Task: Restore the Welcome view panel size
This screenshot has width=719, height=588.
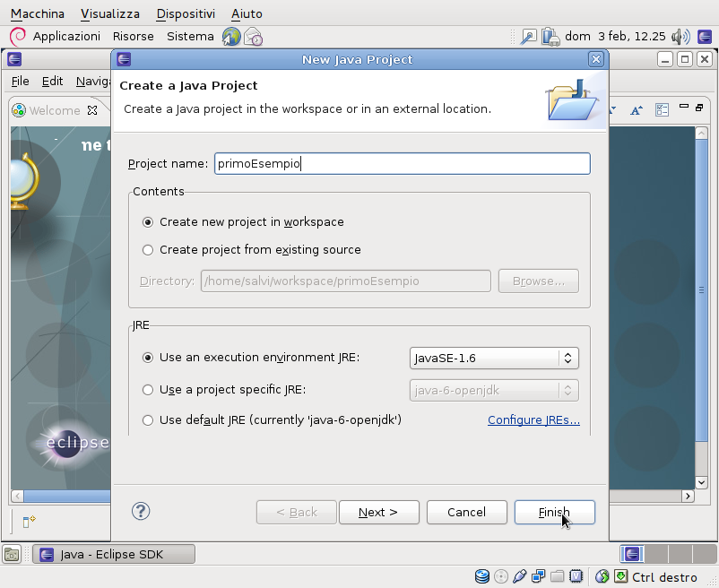Action: (x=699, y=108)
